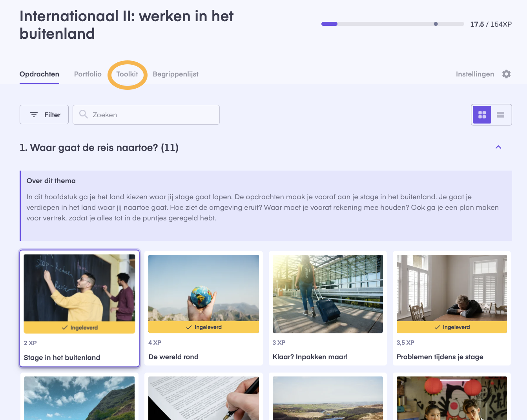Click the 'De wereld rond' title
The height and width of the screenshot is (420, 527).
tap(173, 357)
